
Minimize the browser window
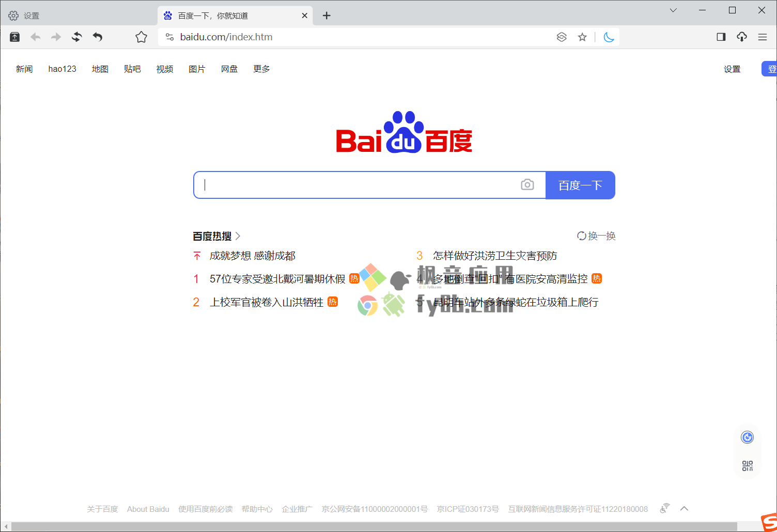pos(703,10)
